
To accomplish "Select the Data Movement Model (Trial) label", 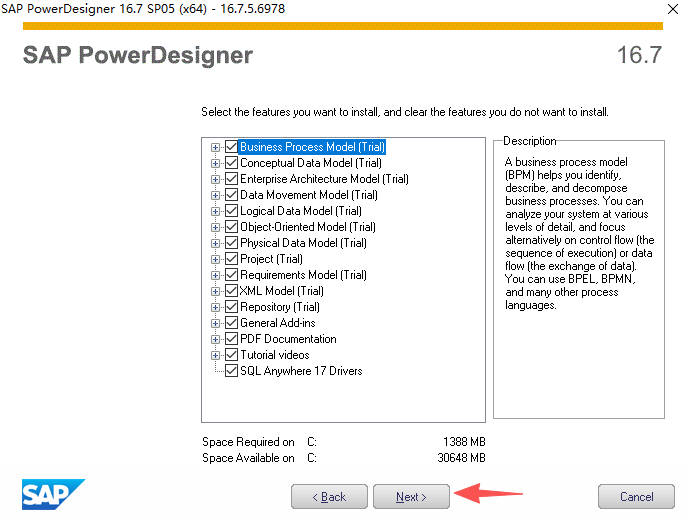I will [309, 195].
